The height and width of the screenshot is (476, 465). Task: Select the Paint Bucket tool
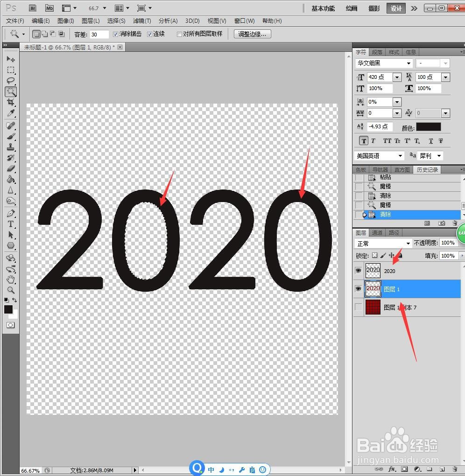11,179
